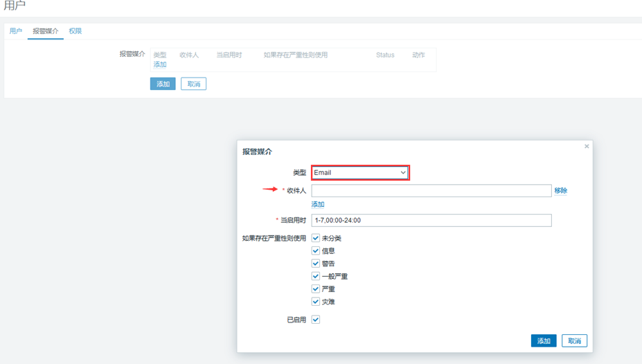The height and width of the screenshot is (364, 642).
Task: Click the 添加 link in the media table
Action: pos(160,64)
